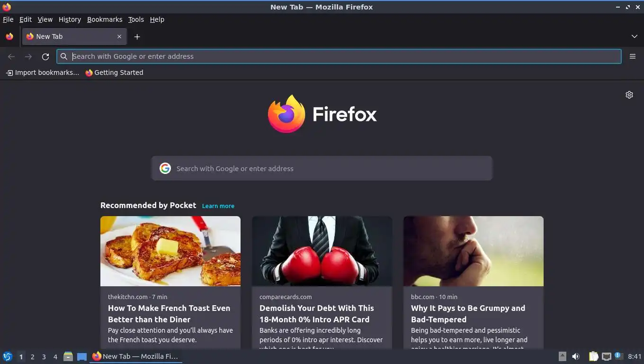Focus the page search with Google field

(x=322, y=168)
